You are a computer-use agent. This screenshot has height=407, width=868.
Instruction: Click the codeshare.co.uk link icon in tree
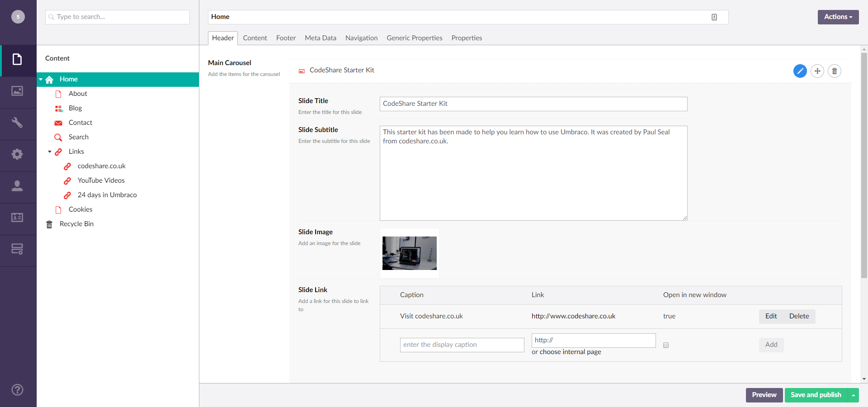pos(67,166)
